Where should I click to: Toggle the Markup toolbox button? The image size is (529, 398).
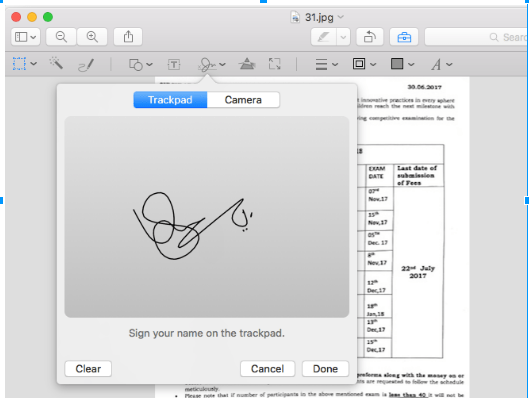(x=404, y=36)
